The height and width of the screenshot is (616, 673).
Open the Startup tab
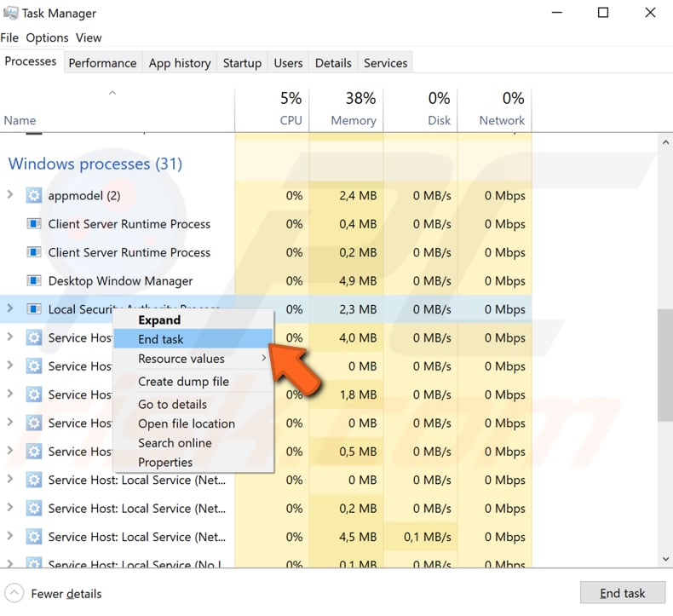coord(242,63)
